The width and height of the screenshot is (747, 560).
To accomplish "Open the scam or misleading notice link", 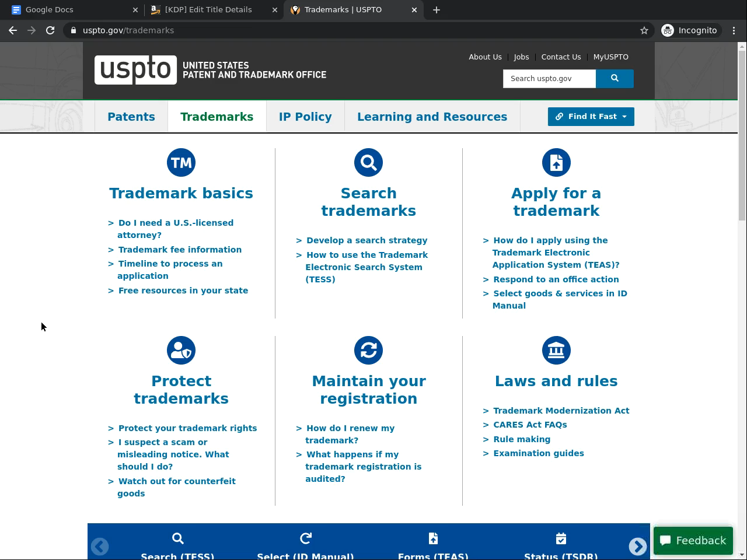I will click(173, 454).
